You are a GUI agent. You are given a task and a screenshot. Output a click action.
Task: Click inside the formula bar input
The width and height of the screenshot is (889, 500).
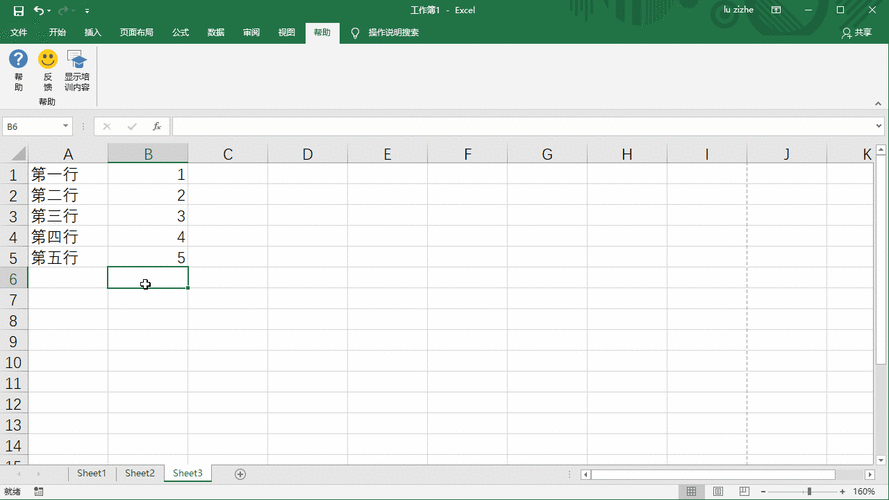coord(523,126)
